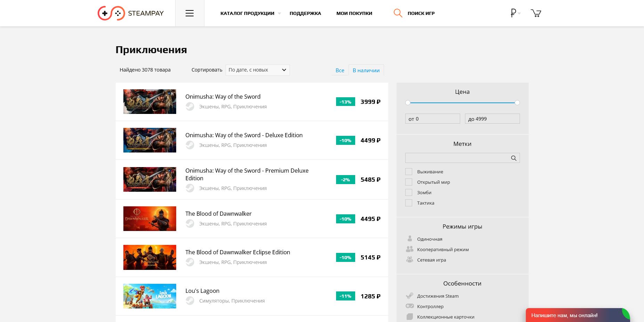Click the network game icon
This screenshot has width=644, height=322.
410,259
